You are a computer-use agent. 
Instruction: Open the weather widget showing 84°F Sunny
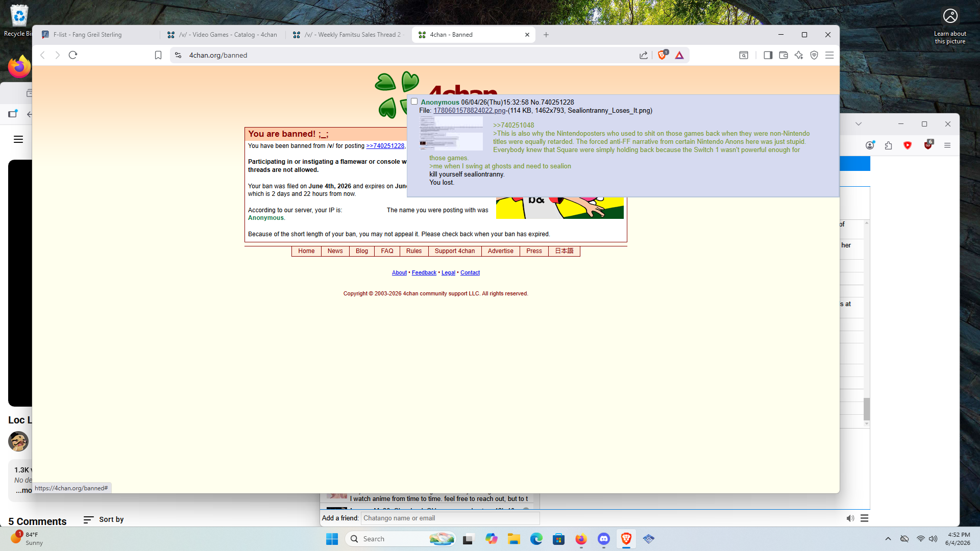(27, 539)
